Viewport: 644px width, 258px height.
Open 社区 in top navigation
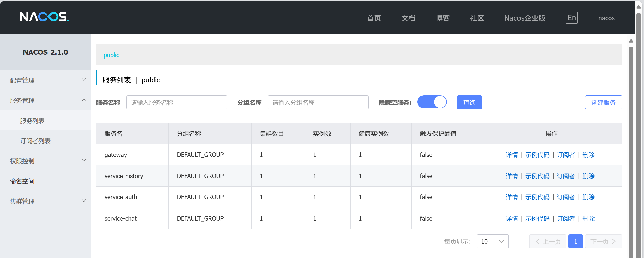coord(477,18)
